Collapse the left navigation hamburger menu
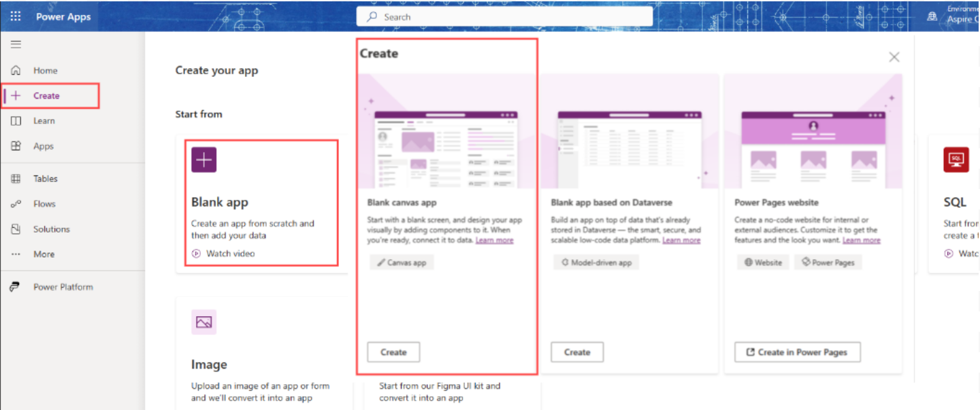Image resolution: width=980 pixels, height=410 pixels. tap(16, 45)
